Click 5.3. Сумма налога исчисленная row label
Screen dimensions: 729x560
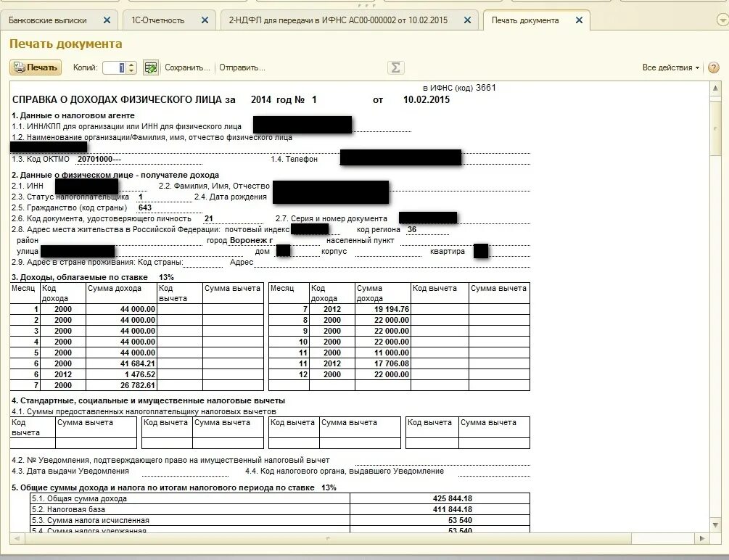click(x=91, y=520)
